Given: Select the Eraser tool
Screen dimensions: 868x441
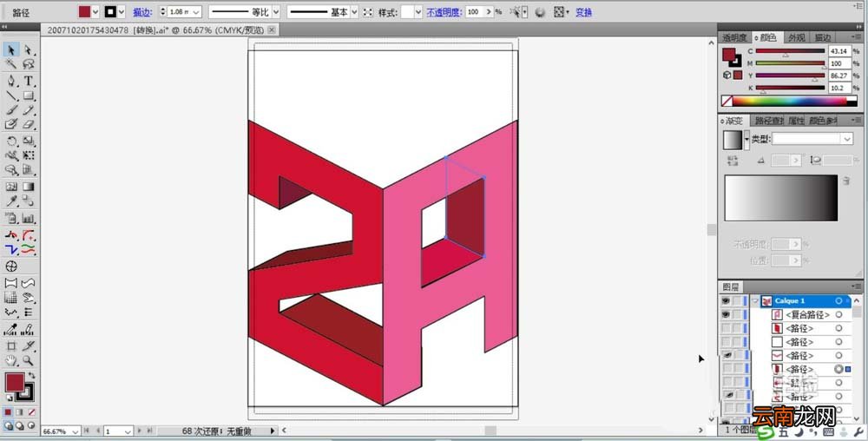Looking at the screenshot, I should (29, 124).
